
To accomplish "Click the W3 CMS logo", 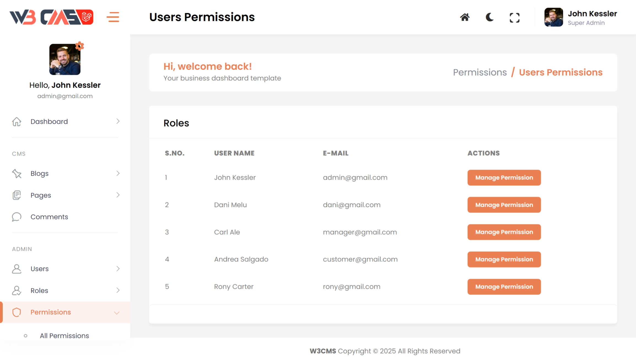I will (51, 17).
